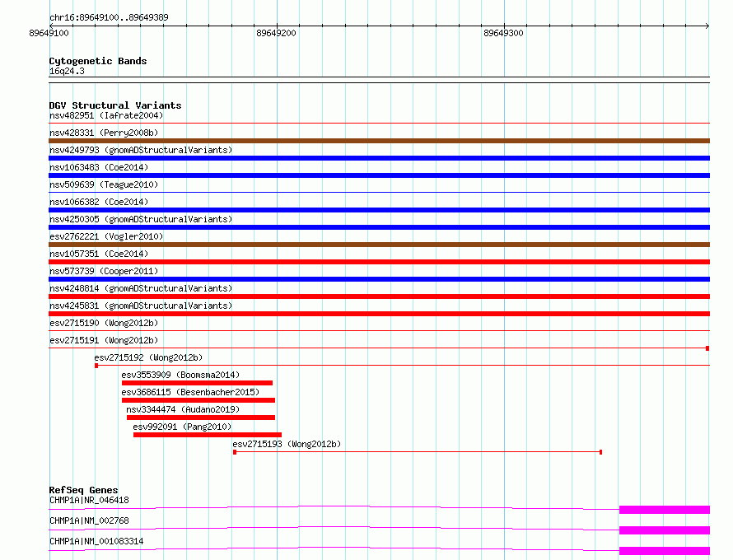Open variant nsv1063483 (Coe2014) label

pyautogui.click(x=99, y=167)
